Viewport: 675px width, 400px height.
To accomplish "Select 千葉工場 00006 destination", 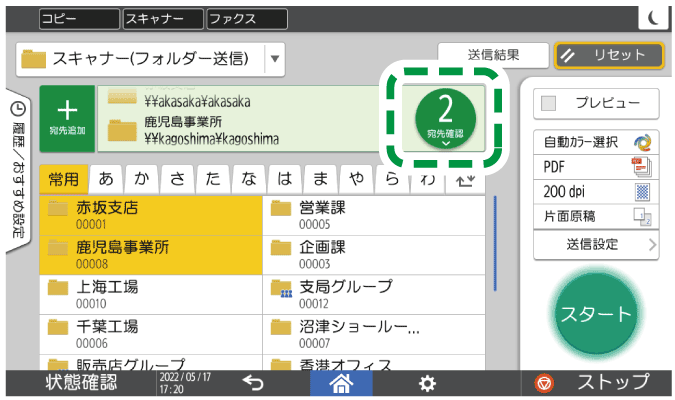I will pyautogui.click(x=151, y=334).
